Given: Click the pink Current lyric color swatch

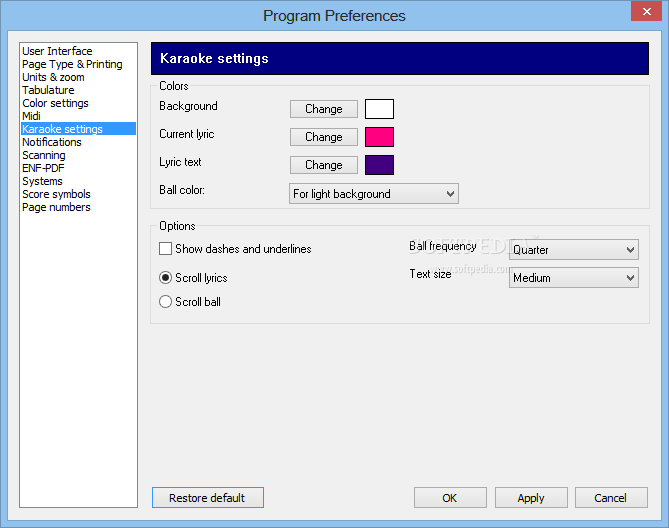Looking at the screenshot, I should pos(379,137).
